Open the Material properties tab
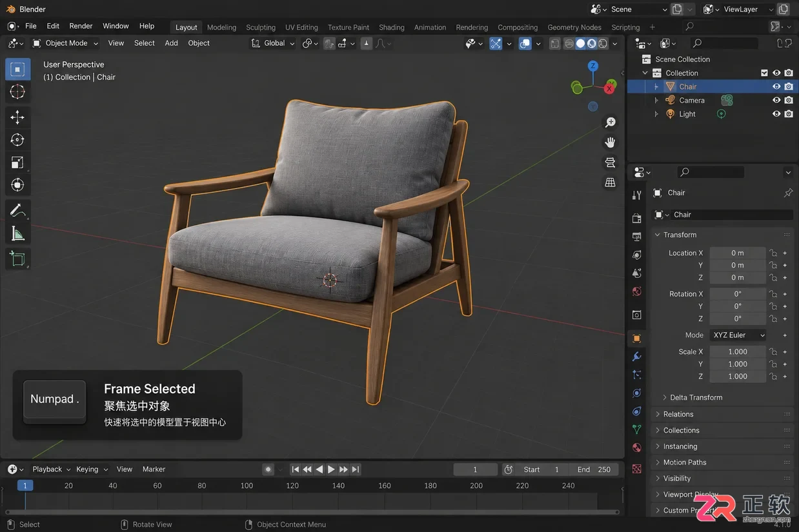Viewport: 799px width, 532px height. click(x=637, y=447)
